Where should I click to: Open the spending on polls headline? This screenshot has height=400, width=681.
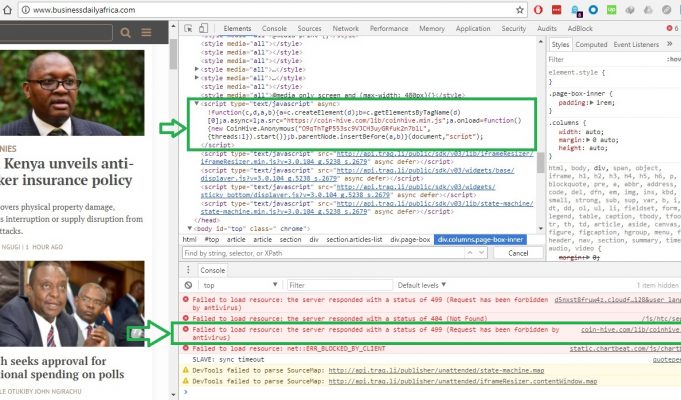tap(62, 367)
